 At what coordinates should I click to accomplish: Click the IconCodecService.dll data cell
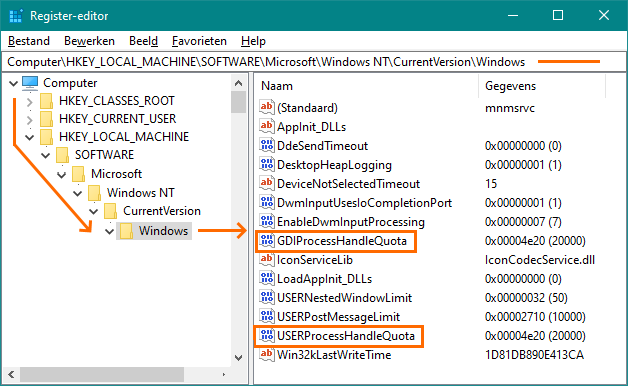[539, 260]
